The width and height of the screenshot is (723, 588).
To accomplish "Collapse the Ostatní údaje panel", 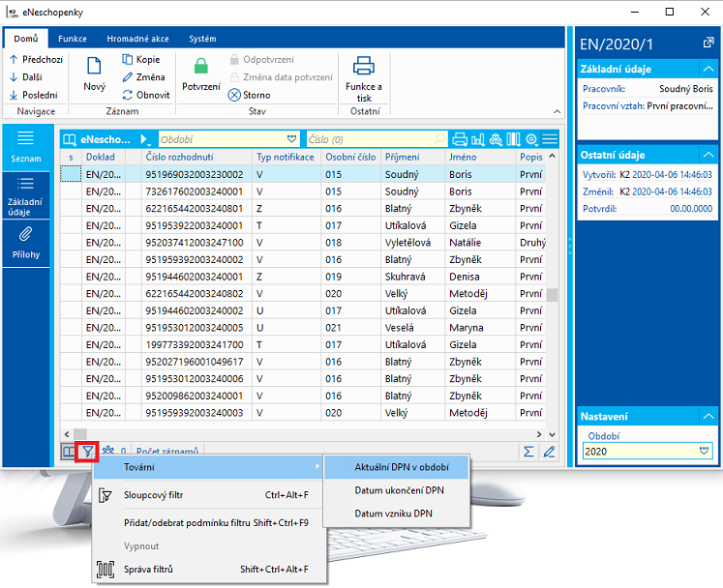I will 708,155.
